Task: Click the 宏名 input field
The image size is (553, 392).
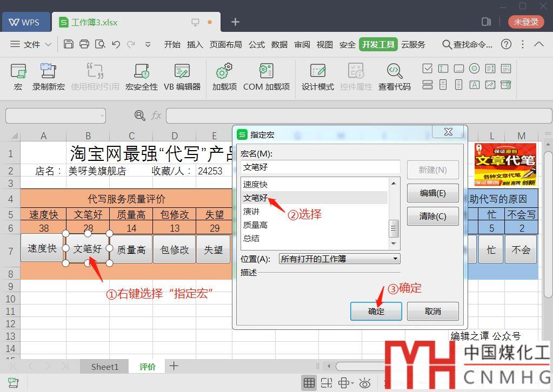Action: pos(321,167)
